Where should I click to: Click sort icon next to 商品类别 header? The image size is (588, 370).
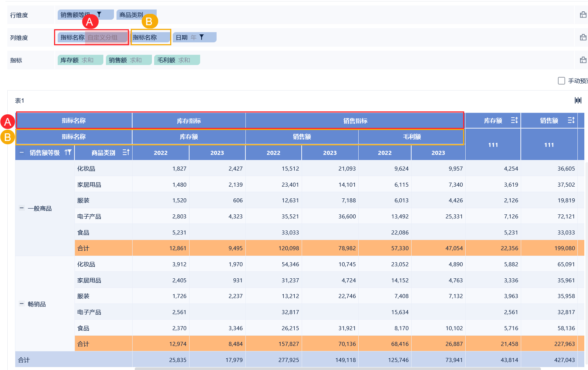(x=126, y=152)
